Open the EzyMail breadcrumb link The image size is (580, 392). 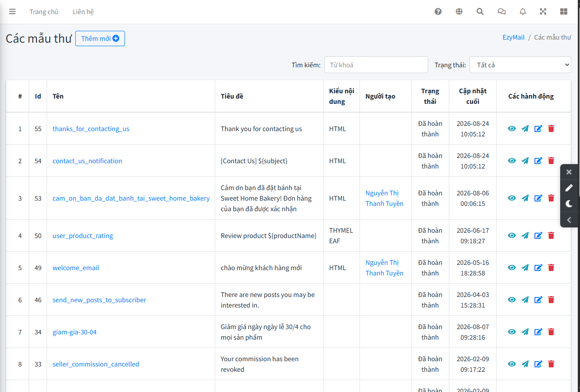514,37
